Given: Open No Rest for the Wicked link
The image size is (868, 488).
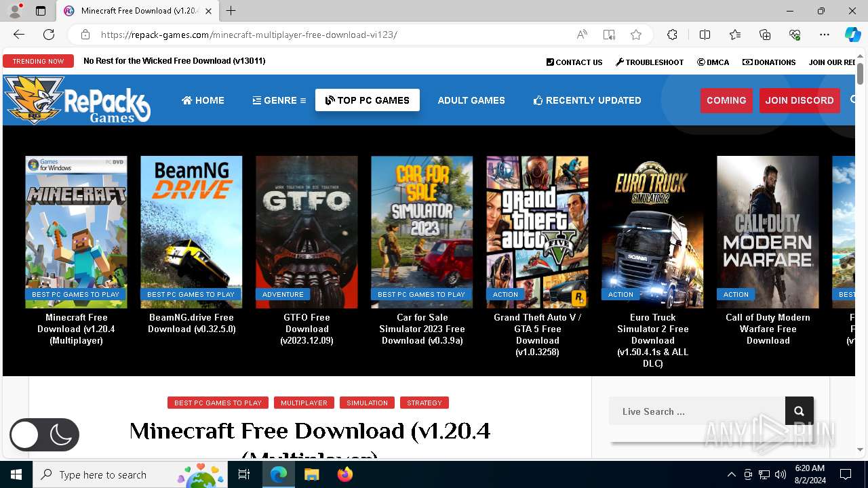Looking at the screenshot, I should pyautogui.click(x=174, y=61).
